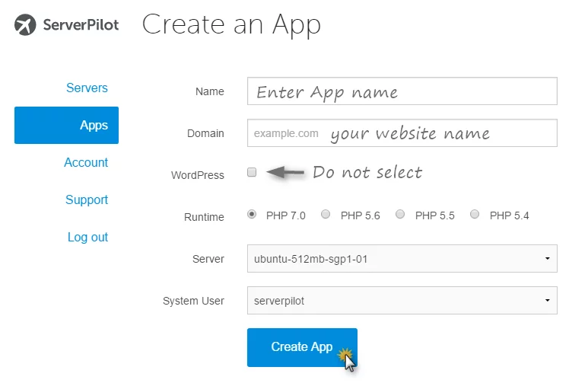Click the Domain field label

(x=205, y=133)
